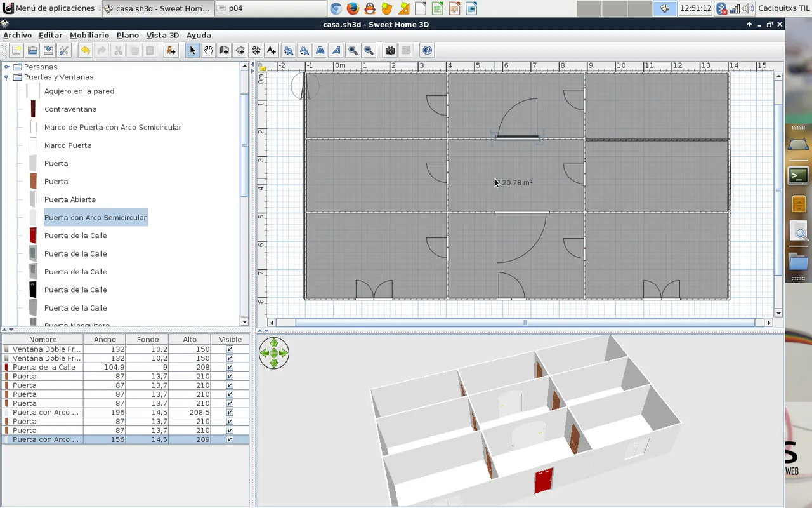
Task: Toggle Visible for selected Puerta con Arco 156
Action: 230,439
